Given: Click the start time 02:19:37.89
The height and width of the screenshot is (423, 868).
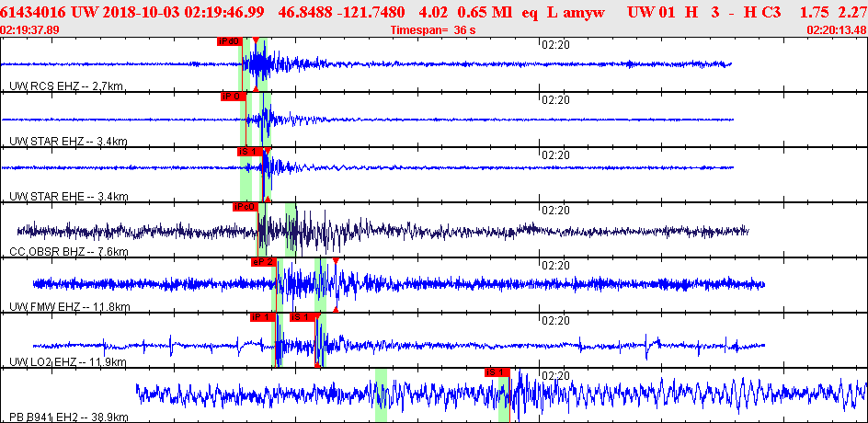Looking at the screenshot, I should [x=31, y=29].
